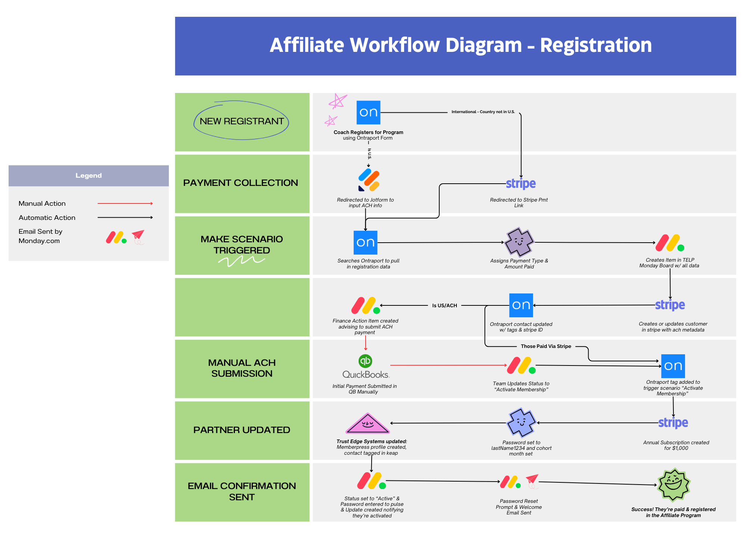Click the Stripe logo above Redirected to Stripe Pmt Link
Image resolution: width=747 pixels, height=560 pixels.
point(521,184)
